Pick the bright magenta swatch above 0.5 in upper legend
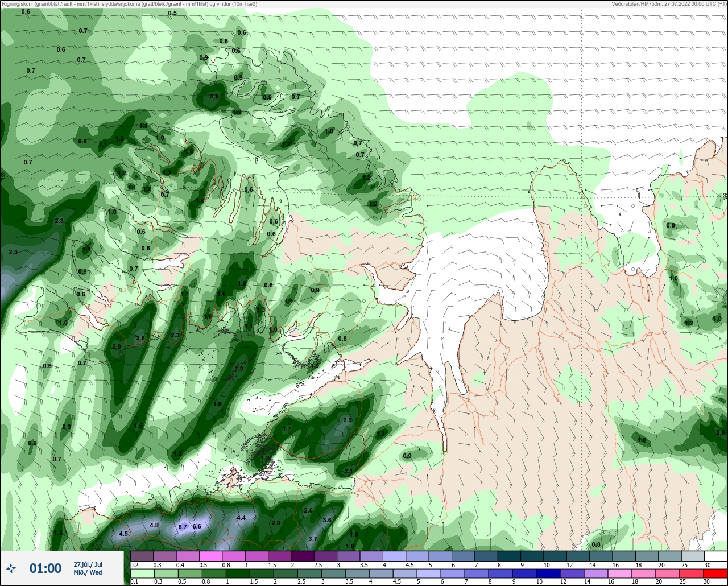Screen dimensions: 728x586 tap(210, 556)
